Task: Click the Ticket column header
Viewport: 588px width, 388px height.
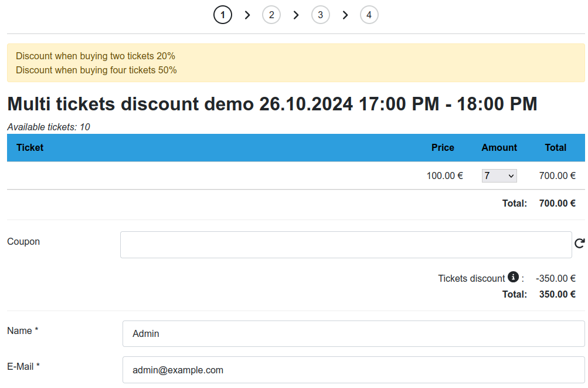Action: coord(30,148)
